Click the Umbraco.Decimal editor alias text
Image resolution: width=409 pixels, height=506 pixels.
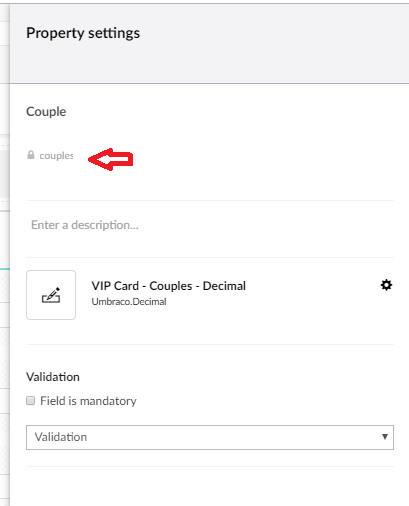[129, 302]
